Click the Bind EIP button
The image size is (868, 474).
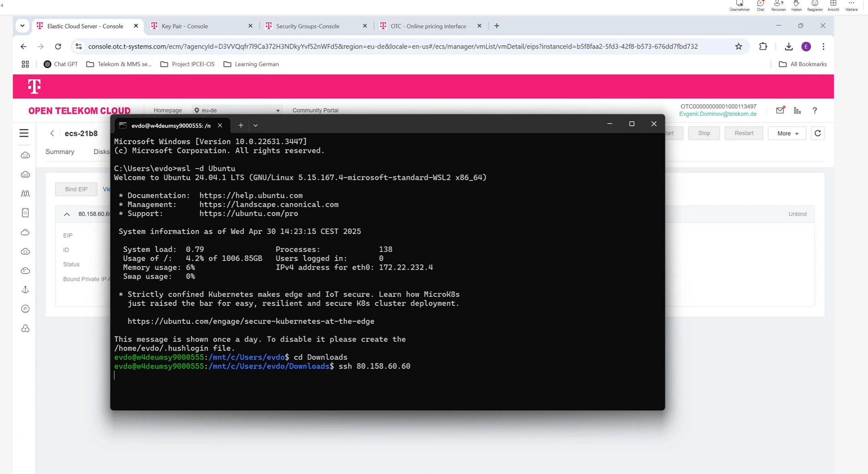click(x=76, y=189)
